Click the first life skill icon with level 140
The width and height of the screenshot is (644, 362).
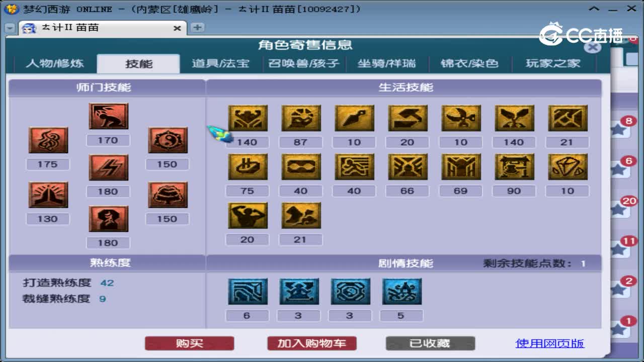point(248,118)
